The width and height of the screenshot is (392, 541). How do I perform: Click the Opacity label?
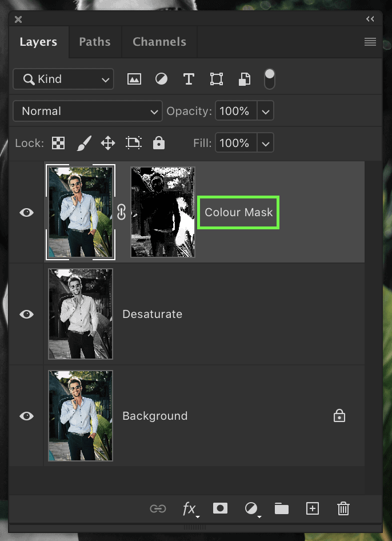point(189,111)
